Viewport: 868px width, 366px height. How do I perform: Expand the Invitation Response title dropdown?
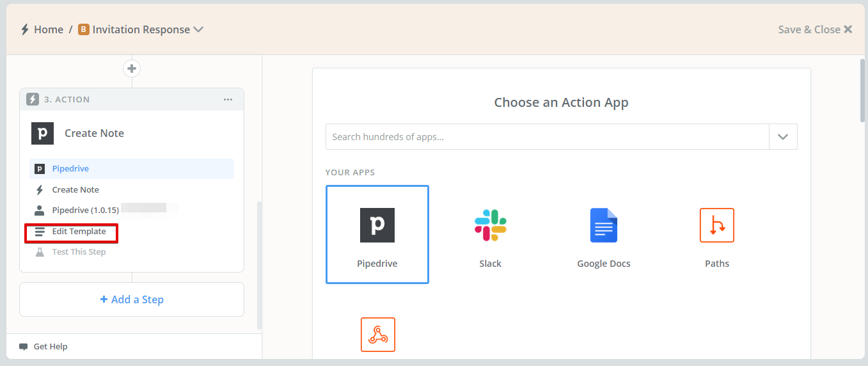pyautogui.click(x=198, y=29)
